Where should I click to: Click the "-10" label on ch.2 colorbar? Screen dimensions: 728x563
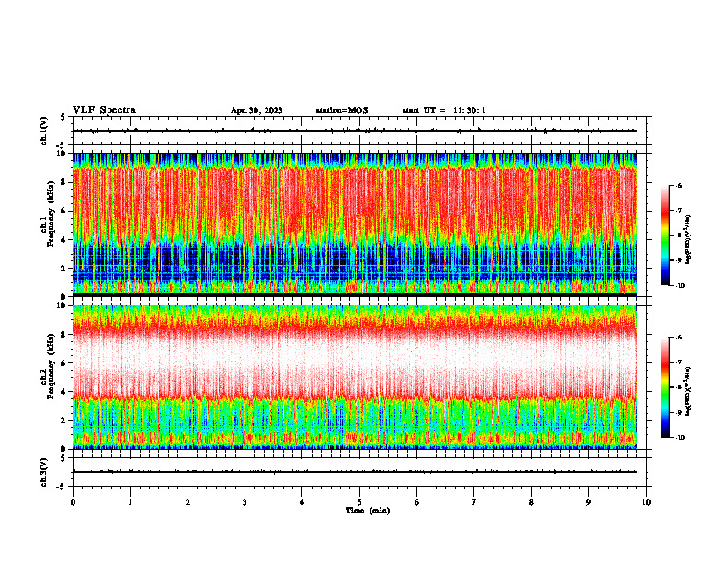tap(680, 438)
